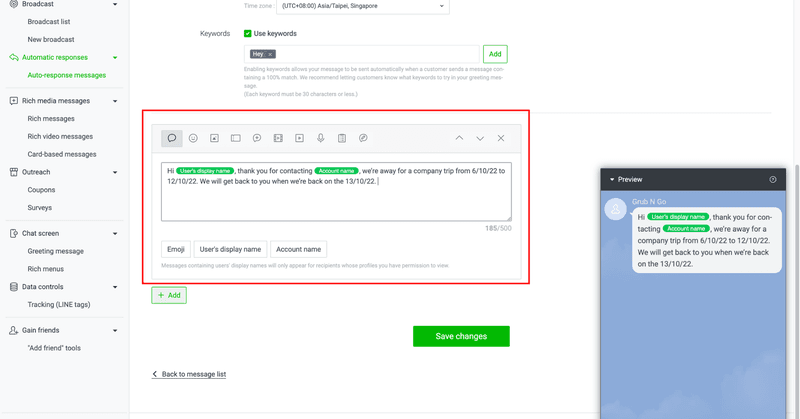The width and height of the screenshot is (800, 419).
Task: Insert an Emoji into the message
Action: click(176, 249)
